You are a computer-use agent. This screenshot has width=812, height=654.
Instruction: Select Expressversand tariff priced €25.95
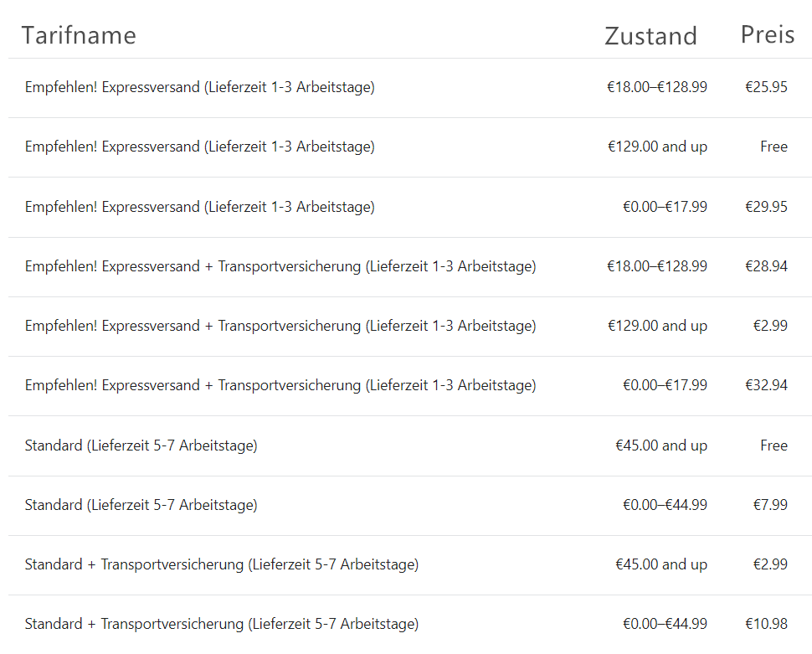click(410, 88)
